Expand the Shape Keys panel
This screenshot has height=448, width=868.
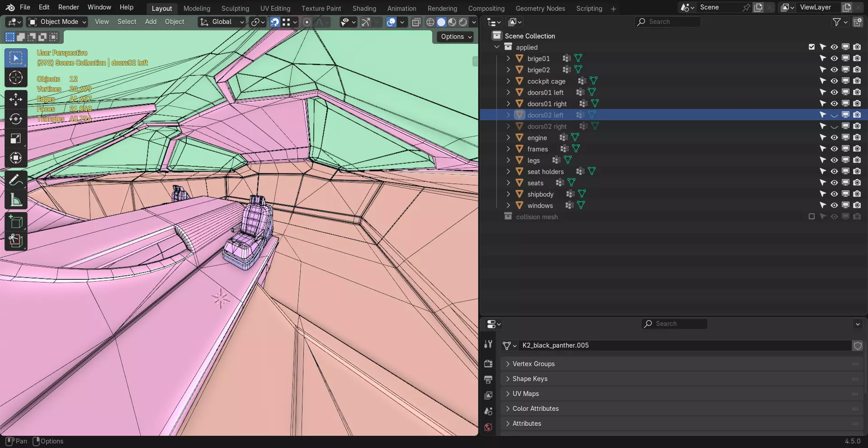(682, 379)
